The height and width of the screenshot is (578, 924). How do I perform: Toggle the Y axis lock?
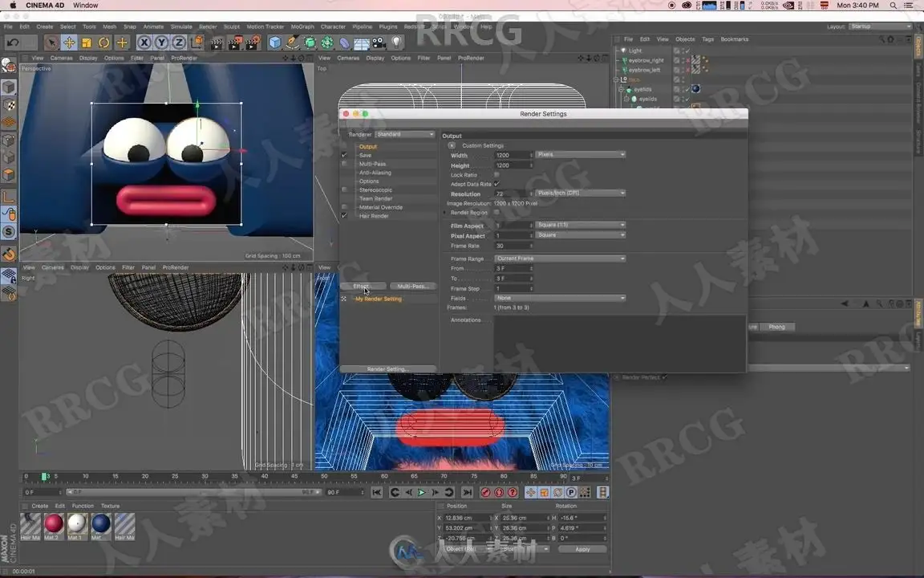[161, 43]
